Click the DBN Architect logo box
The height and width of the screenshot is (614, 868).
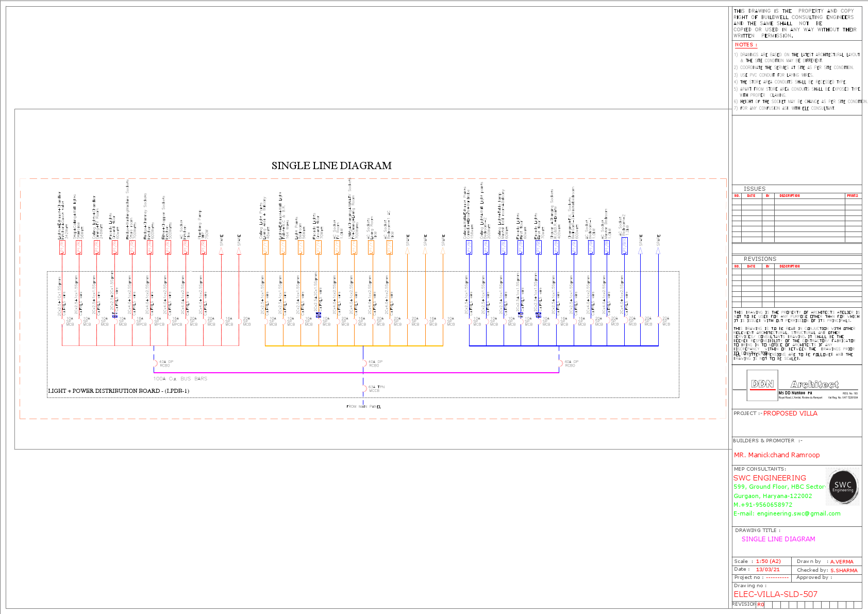[762, 386]
